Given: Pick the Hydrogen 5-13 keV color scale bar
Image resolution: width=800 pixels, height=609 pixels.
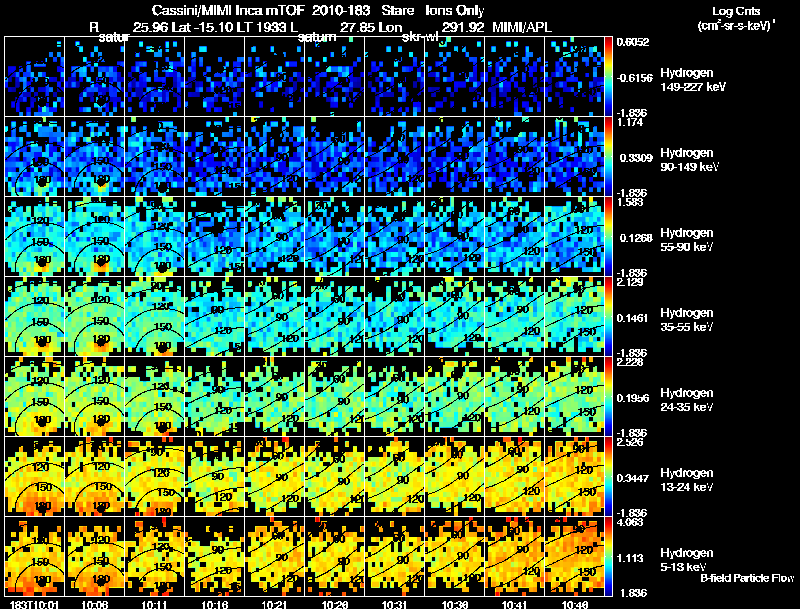Looking at the screenshot, I should 608,557.
